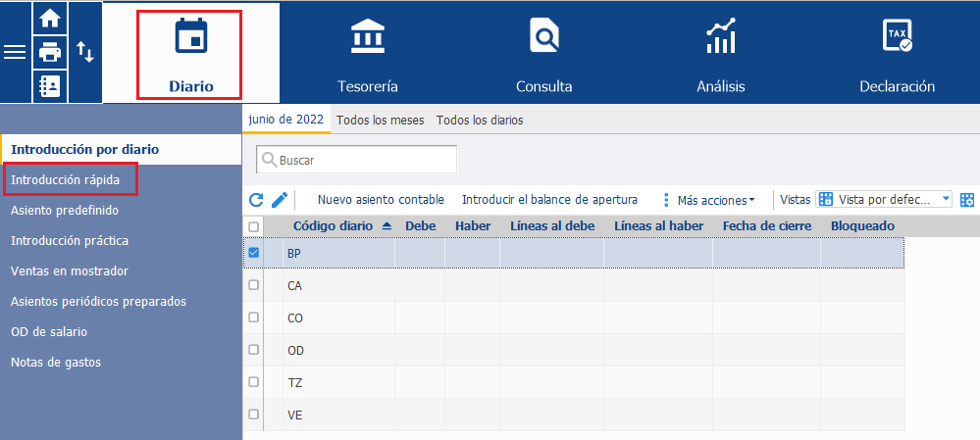Viewport: 980px width, 440px height.
Task: Open the contacts address book icon
Action: [x=50, y=86]
